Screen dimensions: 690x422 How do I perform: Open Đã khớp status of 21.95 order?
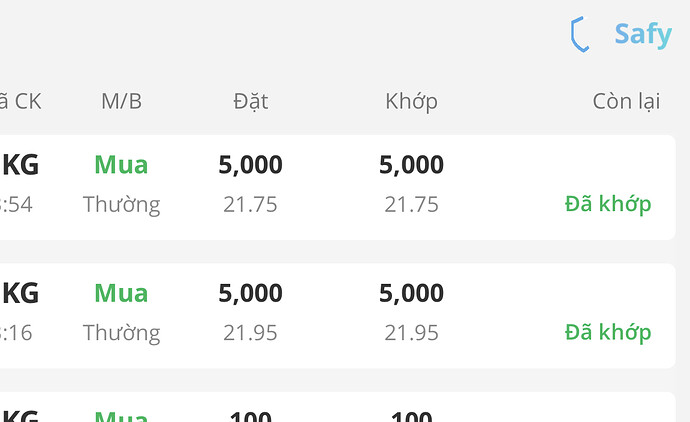608,332
